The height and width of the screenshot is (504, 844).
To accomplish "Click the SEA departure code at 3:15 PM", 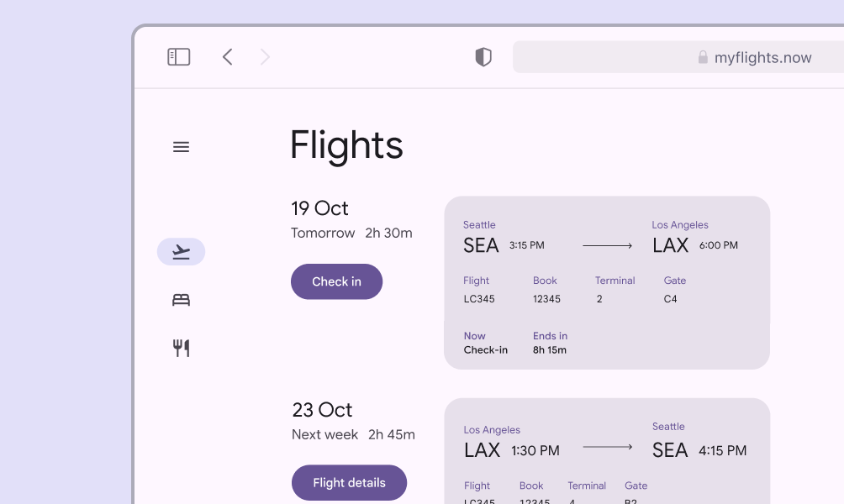I will 481,245.
